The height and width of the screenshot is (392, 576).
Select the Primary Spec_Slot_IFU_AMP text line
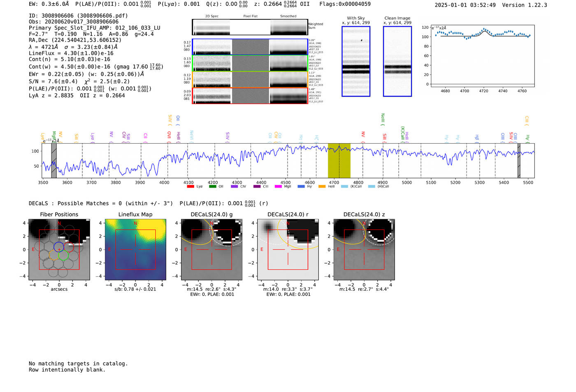pos(95,28)
